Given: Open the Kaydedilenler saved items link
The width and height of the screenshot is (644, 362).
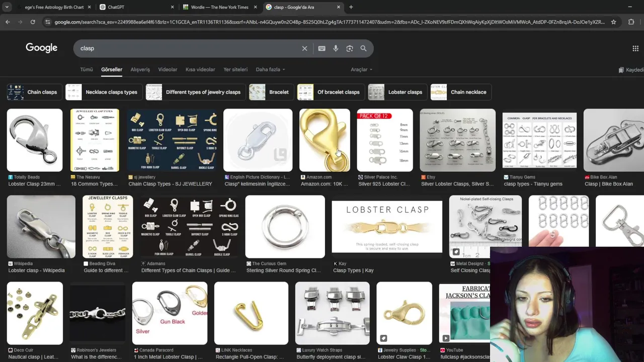Looking at the screenshot, I should point(631,70).
